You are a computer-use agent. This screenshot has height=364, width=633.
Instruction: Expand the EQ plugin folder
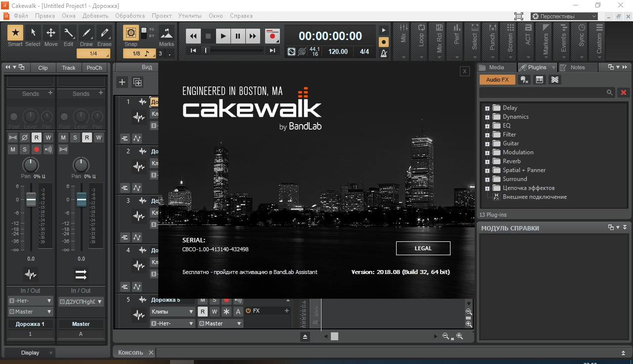click(487, 126)
